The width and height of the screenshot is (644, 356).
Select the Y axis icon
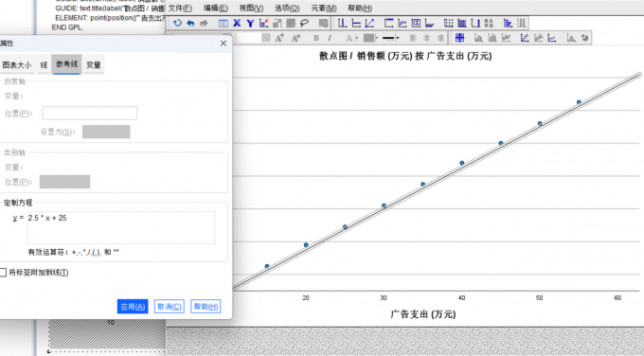[250, 24]
